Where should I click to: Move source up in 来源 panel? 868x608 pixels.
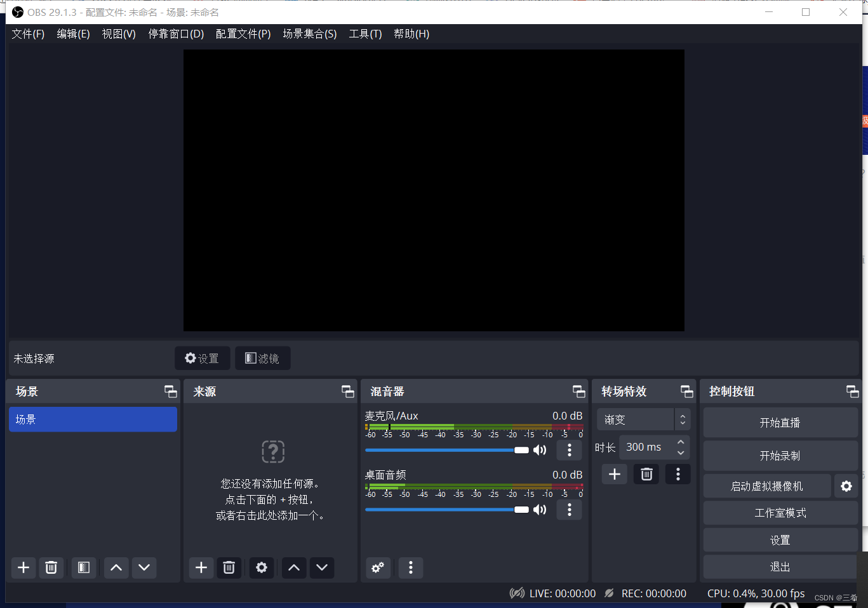[x=294, y=567]
